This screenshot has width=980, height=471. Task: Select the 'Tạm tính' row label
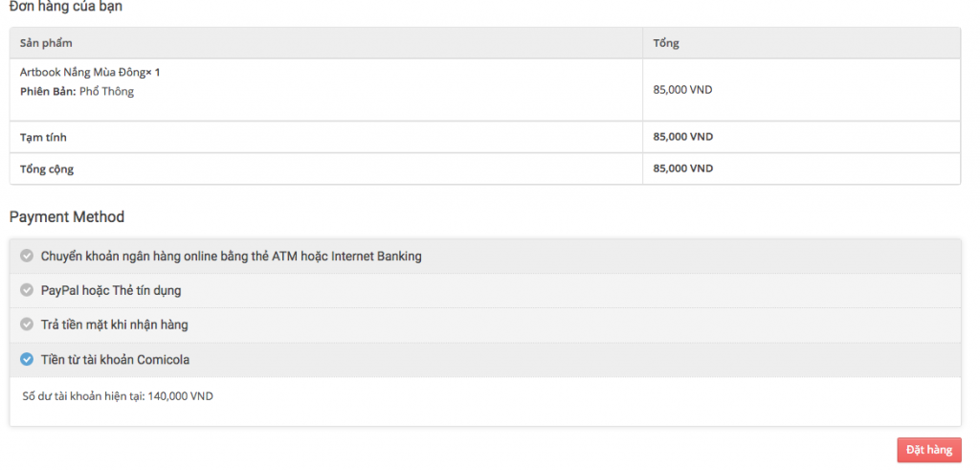click(43, 137)
